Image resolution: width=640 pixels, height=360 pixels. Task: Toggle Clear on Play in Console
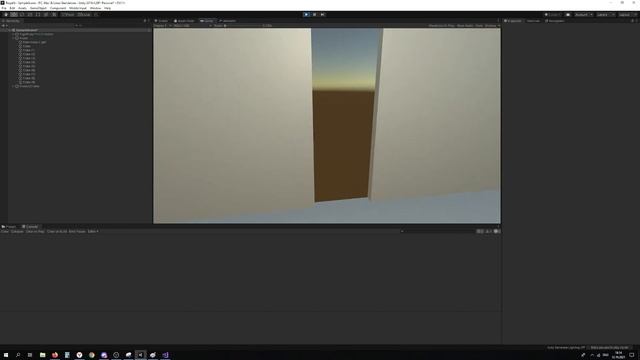pyautogui.click(x=35, y=231)
